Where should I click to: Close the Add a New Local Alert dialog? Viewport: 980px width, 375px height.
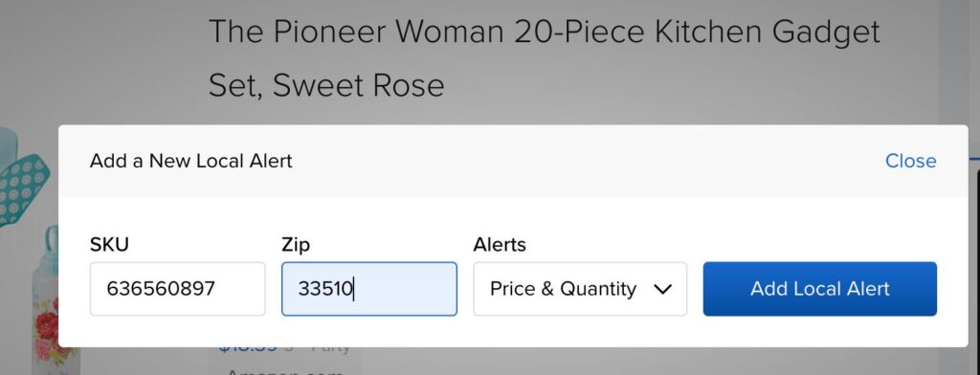pyautogui.click(x=911, y=162)
